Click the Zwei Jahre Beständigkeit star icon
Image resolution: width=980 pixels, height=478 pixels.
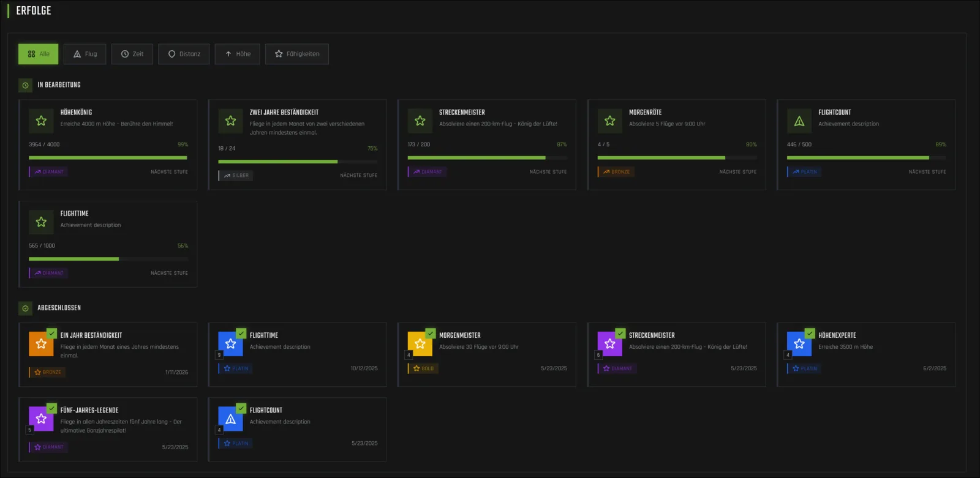coord(230,121)
